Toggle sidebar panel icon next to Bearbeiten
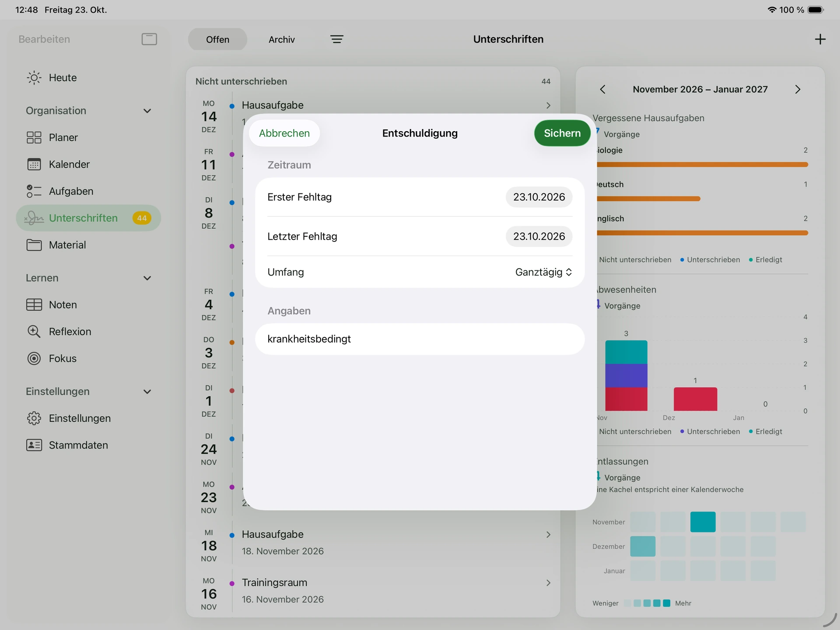This screenshot has width=840, height=630. click(x=149, y=39)
